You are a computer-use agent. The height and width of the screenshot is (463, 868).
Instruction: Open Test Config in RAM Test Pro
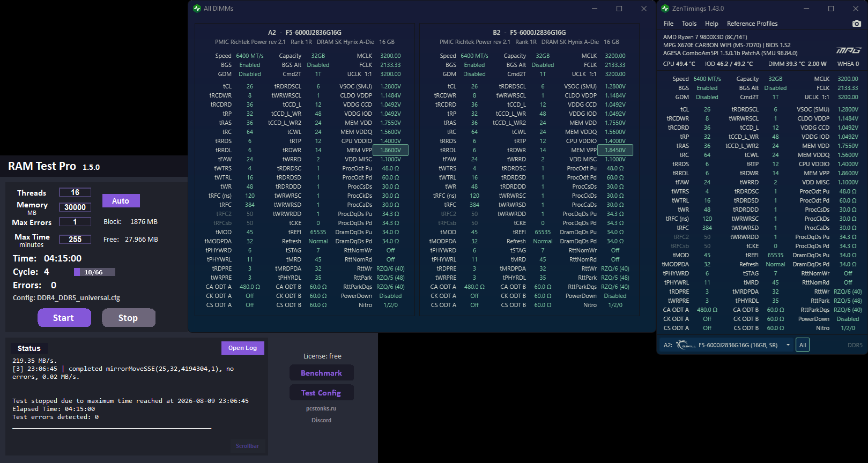tap(321, 393)
